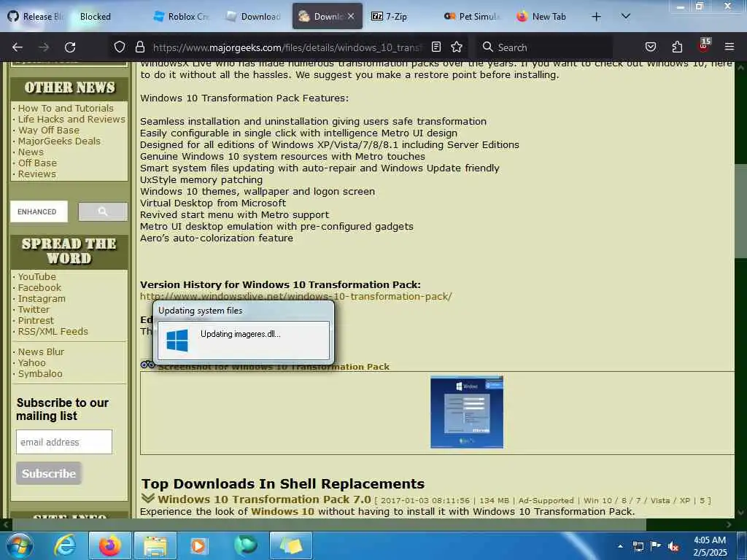Open the Facebook link
The width and height of the screenshot is (747, 560).
39,287
